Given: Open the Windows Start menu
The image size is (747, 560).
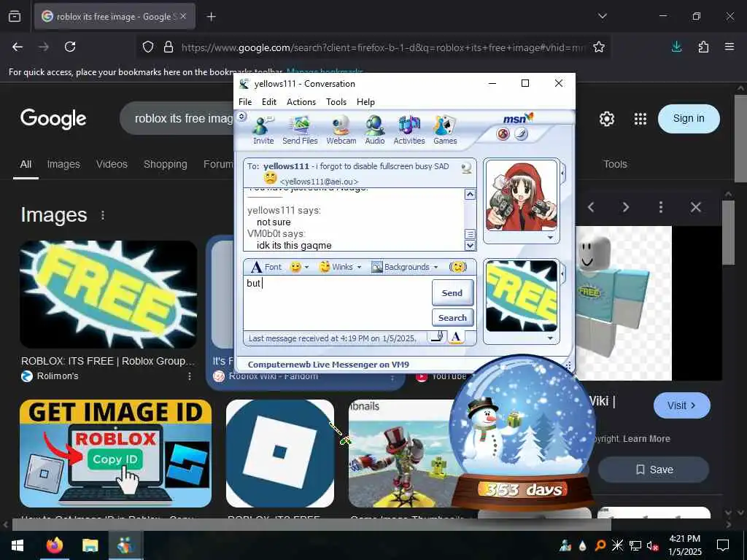Looking at the screenshot, I should pos(18,545).
